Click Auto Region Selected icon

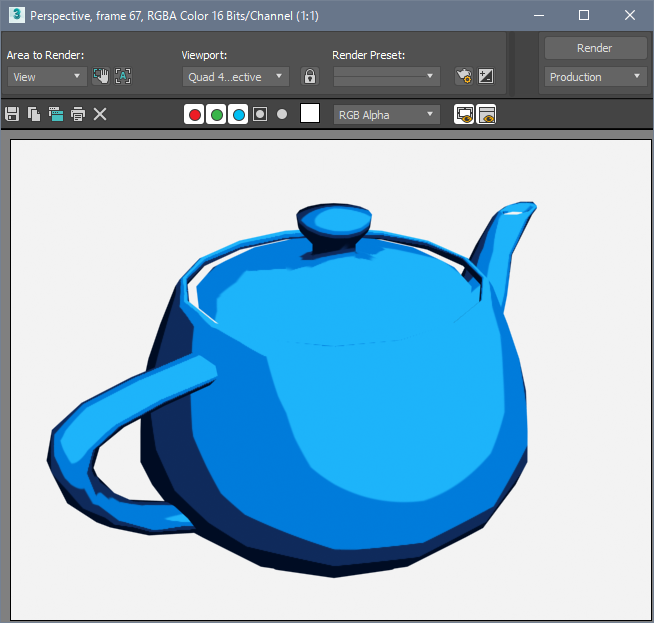click(123, 76)
